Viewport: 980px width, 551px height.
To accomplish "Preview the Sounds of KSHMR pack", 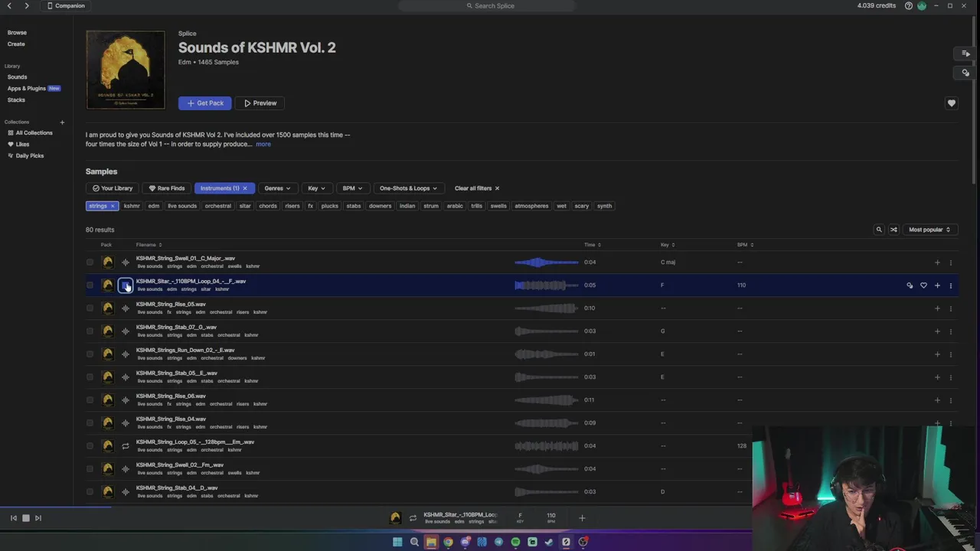I will 260,103.
